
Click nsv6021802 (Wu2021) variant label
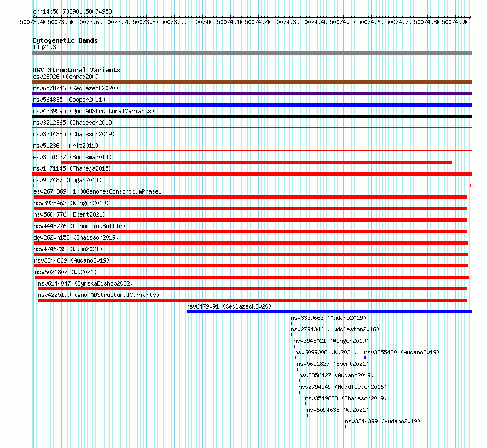click(66, 272)
